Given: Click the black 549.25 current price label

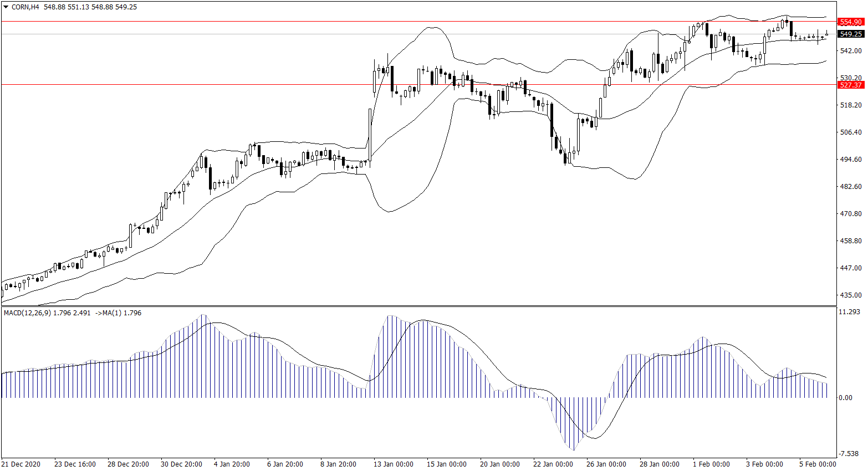Looking at the screenshot, I should pyautogui.click(x=850, y=34).
